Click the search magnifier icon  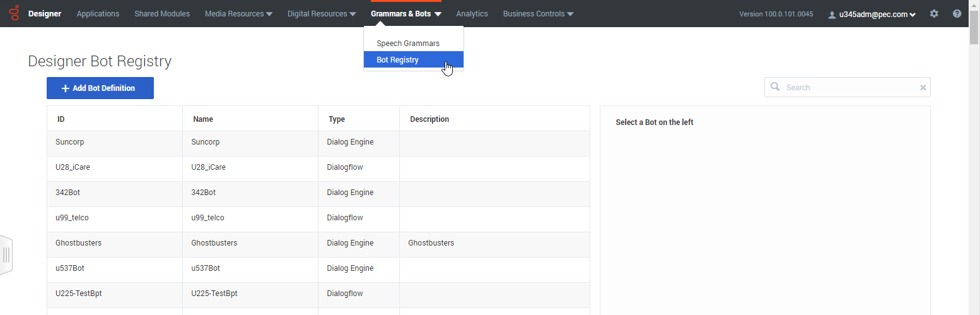[774, 87]
